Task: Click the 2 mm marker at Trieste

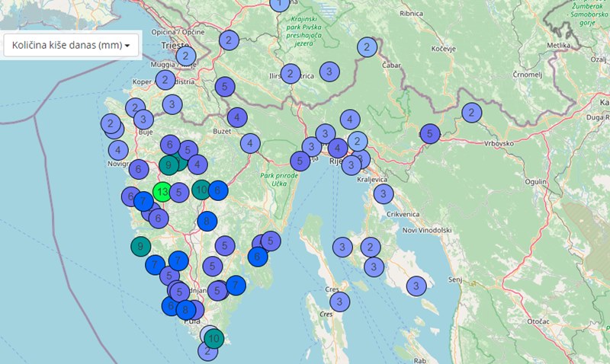Action: (x=185, y=56)
